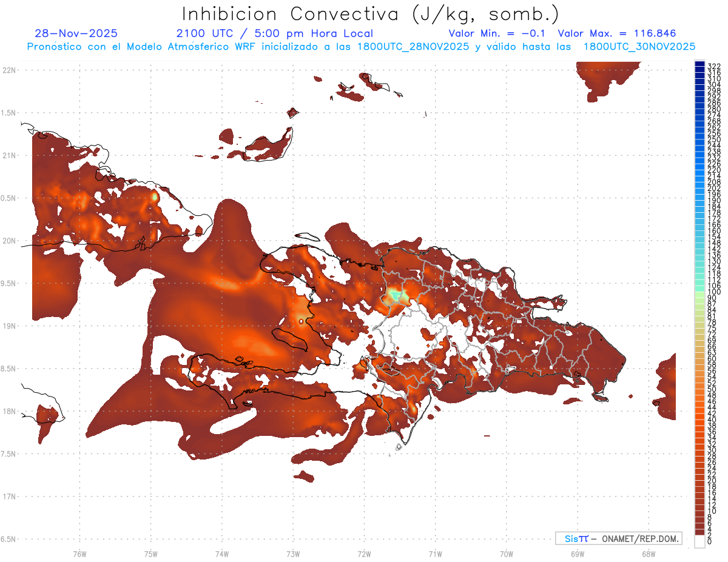This screenshot has width=728, height=562.
Task: Click the '70W' longitude label
Action: click(x=507, y=554)
